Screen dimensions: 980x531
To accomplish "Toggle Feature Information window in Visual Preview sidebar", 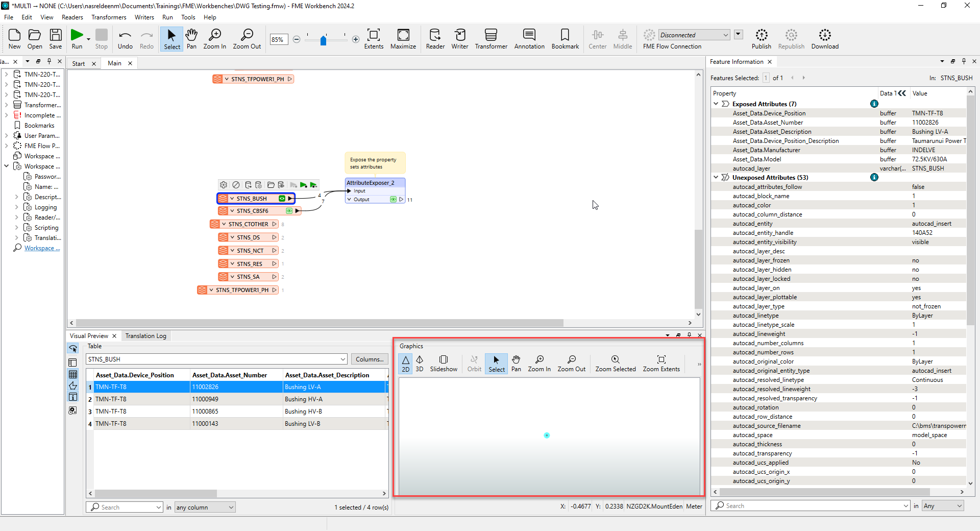I will [x=73, y=397].
